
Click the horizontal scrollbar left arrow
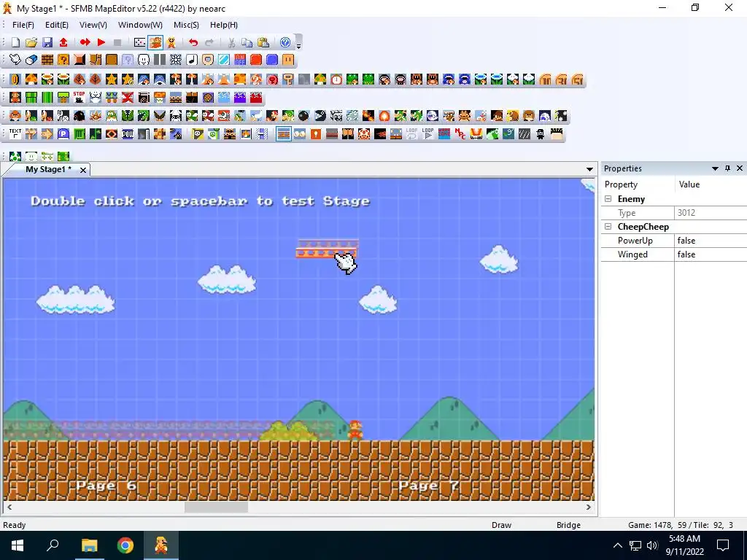tap(9, 507)
